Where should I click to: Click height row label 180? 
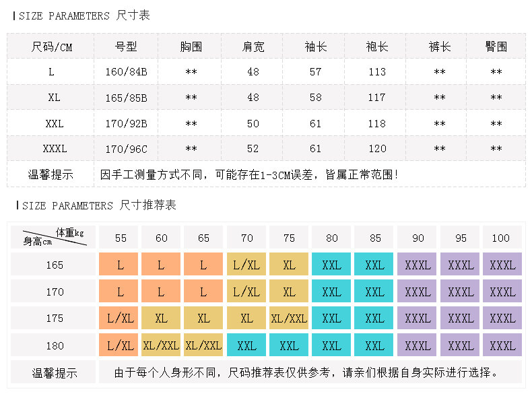click(x=55, y=345)
